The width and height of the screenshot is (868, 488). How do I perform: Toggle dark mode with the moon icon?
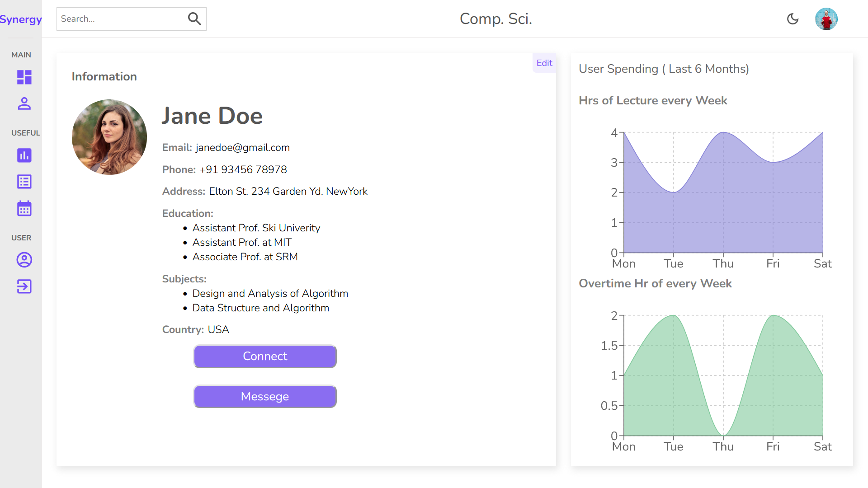793,19
